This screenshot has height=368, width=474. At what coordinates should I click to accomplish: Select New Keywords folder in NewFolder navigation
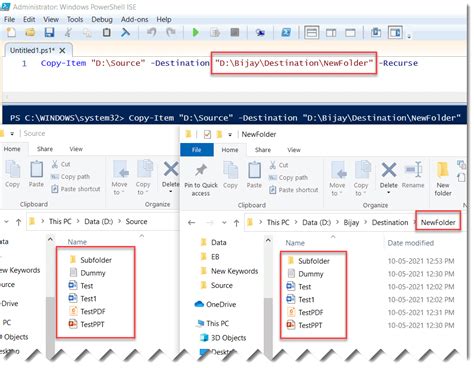(229, 271)
